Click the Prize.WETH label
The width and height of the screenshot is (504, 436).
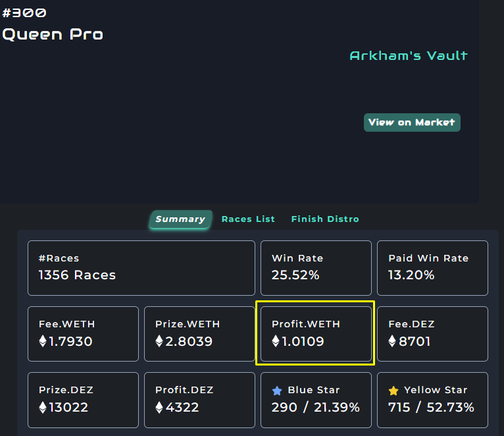pos(188,324)
